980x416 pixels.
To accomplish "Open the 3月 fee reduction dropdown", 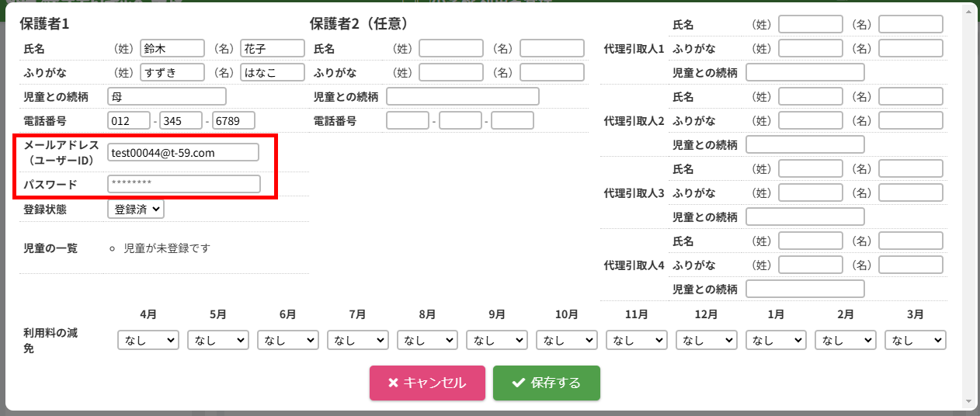I will coord(916,340).
